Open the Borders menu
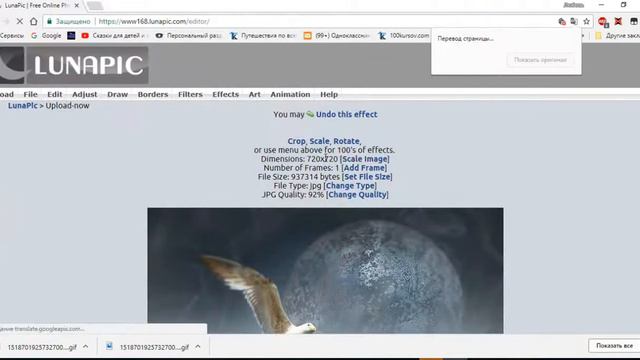Image resolution: width=640 pixels, height=360 pixels. coord(153,94)
